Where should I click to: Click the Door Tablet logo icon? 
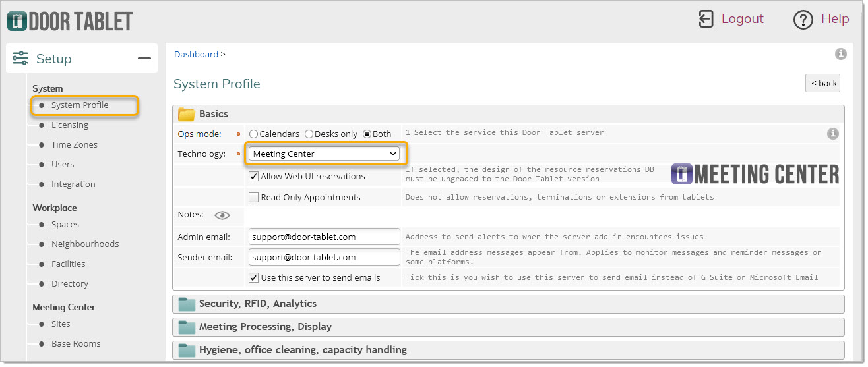[16, 21]
